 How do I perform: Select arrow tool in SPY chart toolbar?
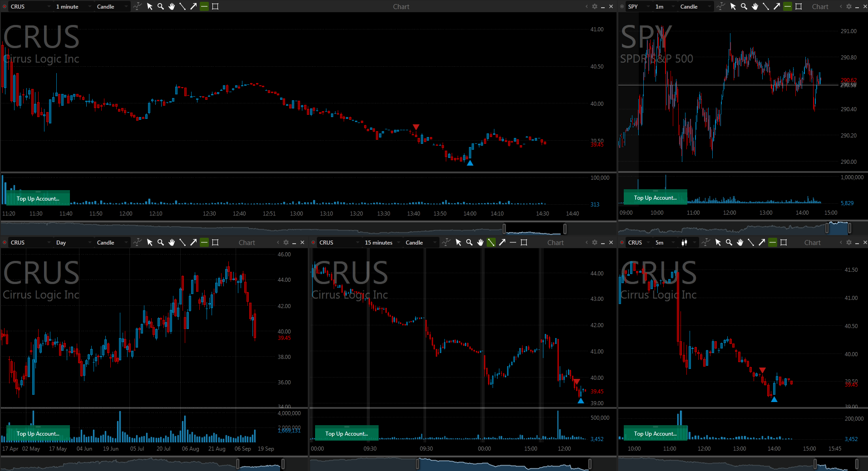(777, 6)
